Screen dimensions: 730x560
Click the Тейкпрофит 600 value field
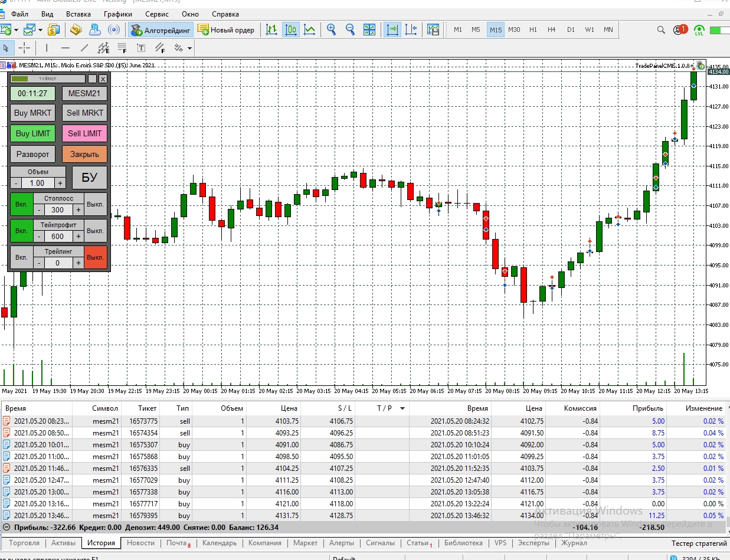tap(58, 237)
